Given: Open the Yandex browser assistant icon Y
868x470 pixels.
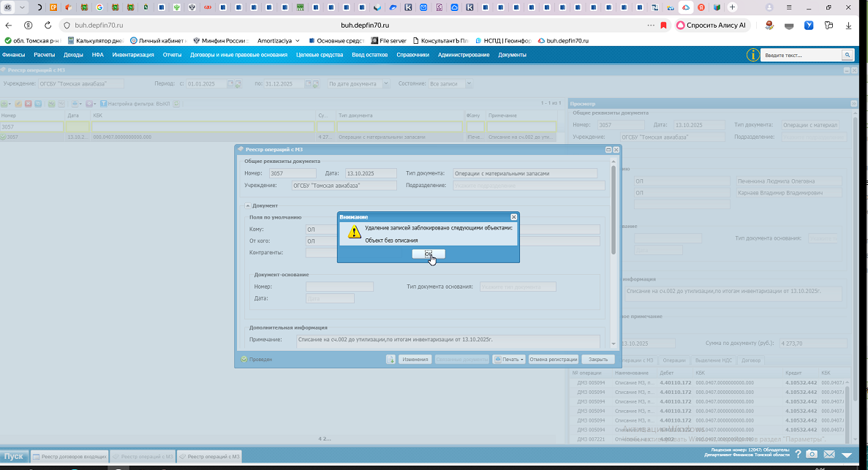Looking at the screenshot, I should click(x=809, y=26).
